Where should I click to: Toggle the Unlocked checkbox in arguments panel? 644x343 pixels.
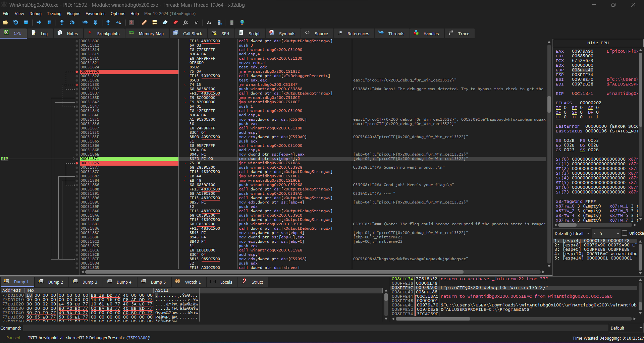click(x=624, y=233)
